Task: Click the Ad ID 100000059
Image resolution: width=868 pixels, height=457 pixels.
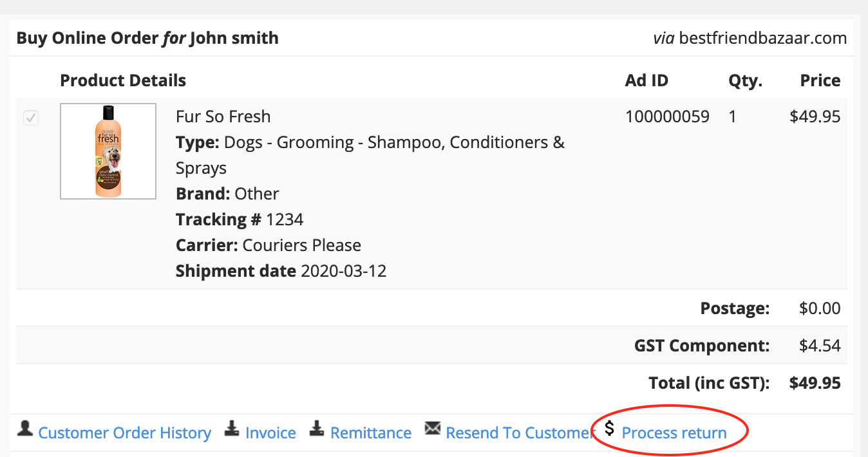Action: (667, 117)
